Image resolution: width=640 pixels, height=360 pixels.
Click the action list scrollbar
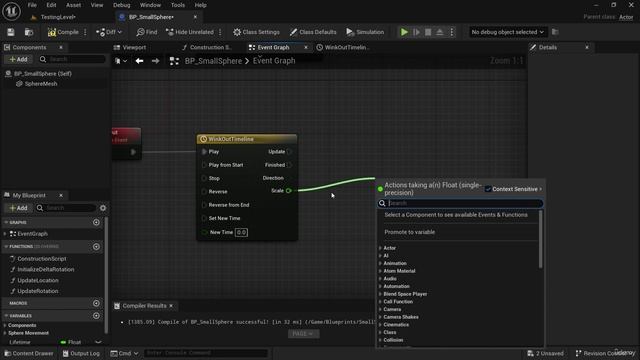pos(541,239)
